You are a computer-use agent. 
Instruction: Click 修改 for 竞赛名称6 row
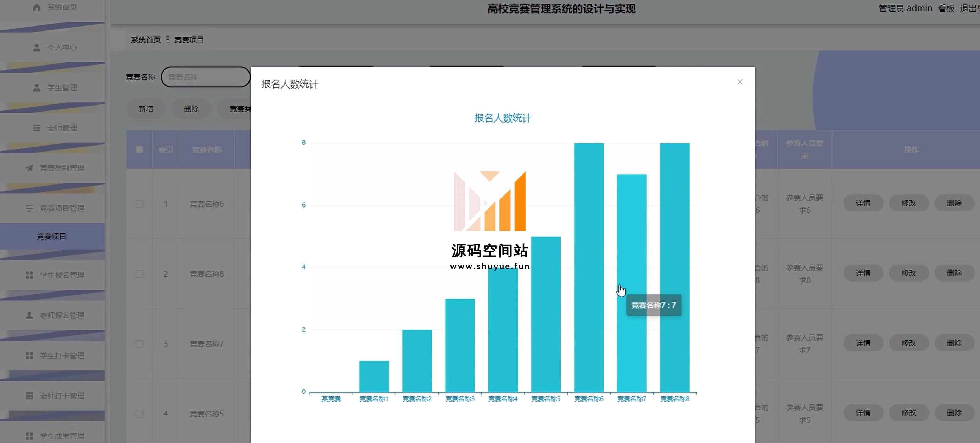[909, 203]
